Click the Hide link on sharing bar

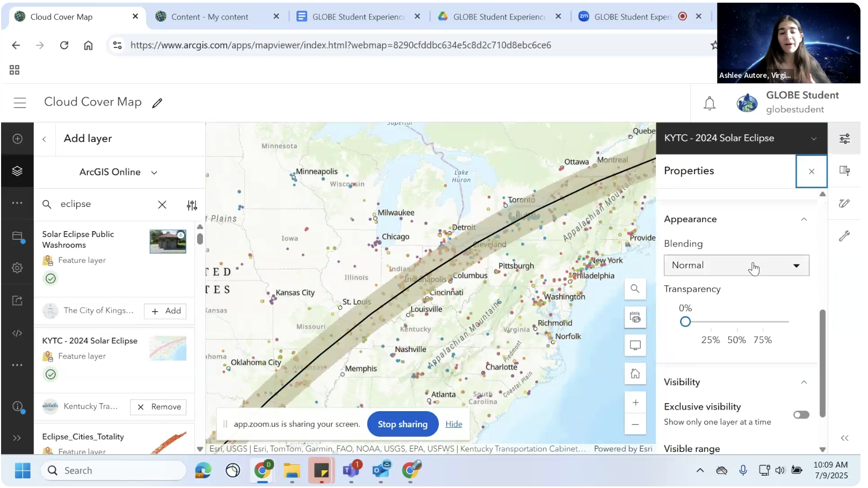click(454, 424)
